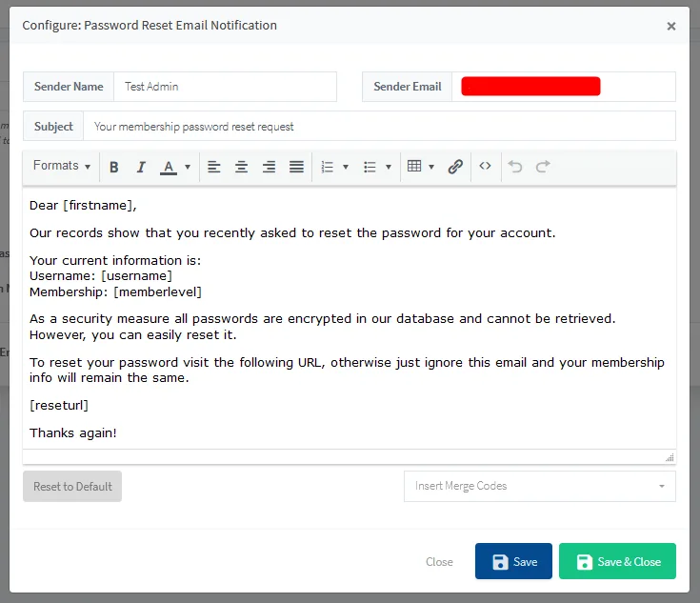Open the Formats dropdown menu
Screen dimensions: 700x603
62,167
